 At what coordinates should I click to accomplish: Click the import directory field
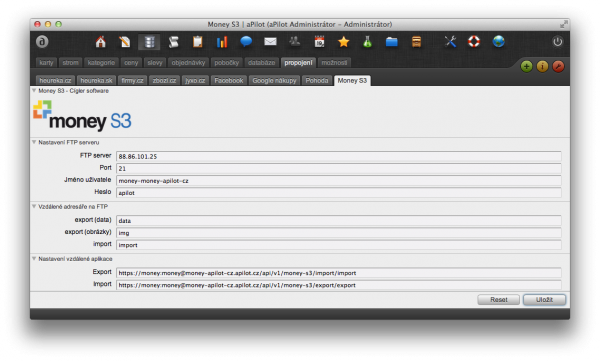coord(339,245)
